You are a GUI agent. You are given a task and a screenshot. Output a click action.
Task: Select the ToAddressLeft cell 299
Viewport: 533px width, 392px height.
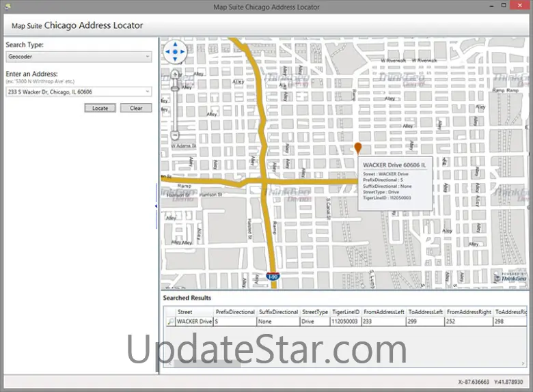[x=425, y=322]
